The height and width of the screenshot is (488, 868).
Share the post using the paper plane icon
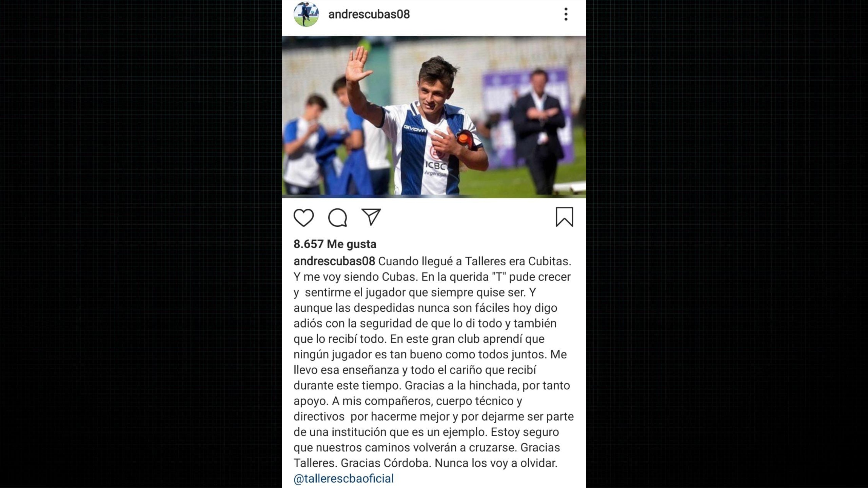pos(371,217)
